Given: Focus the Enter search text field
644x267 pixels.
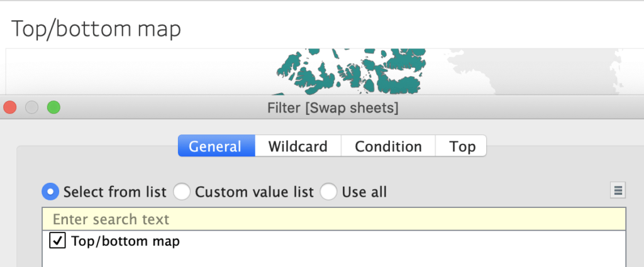Looking at the screenshot, I should click(x=333, y=219).
